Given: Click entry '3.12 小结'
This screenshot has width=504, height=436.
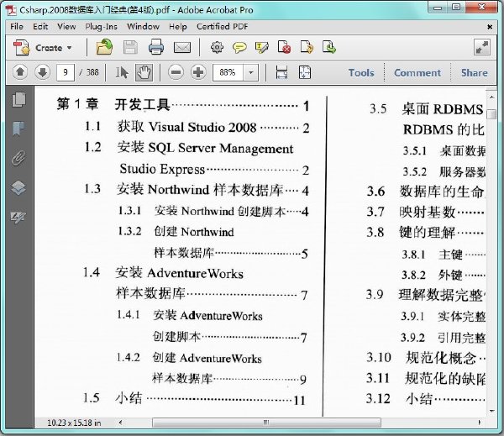Looking at the screenshot, I should click(x=399, y=399).
